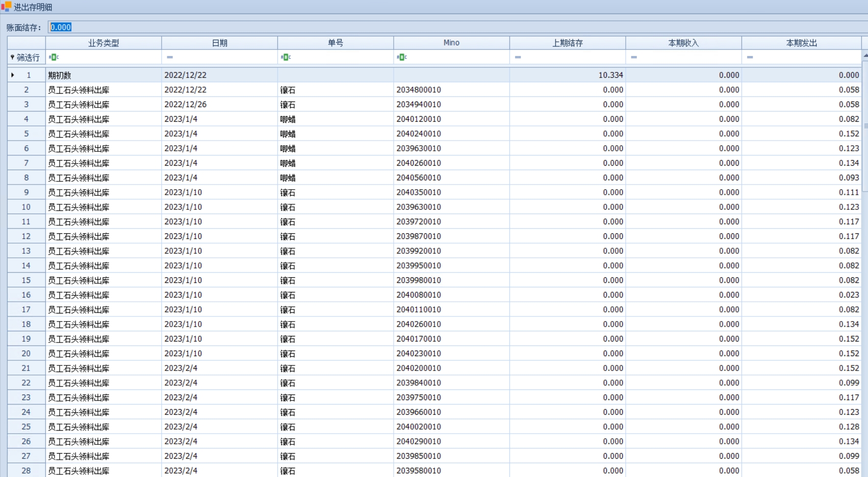Click the vertical scrollbar up arrow
Screen dimensions: 868x477
[865, 55]
